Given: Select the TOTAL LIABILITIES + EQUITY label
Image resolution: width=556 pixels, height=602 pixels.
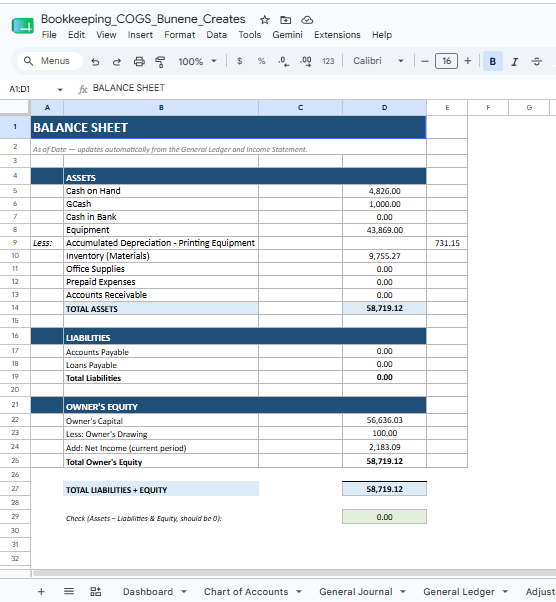Looking at the screenshot, I should coord(161,489).
